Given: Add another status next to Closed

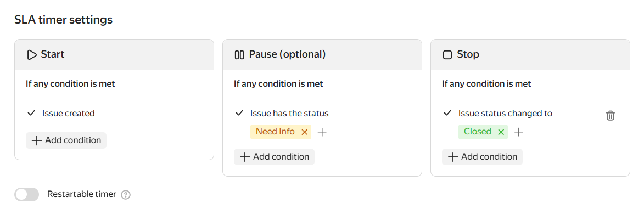Looking at the screenshot, I should coord(519,132).
